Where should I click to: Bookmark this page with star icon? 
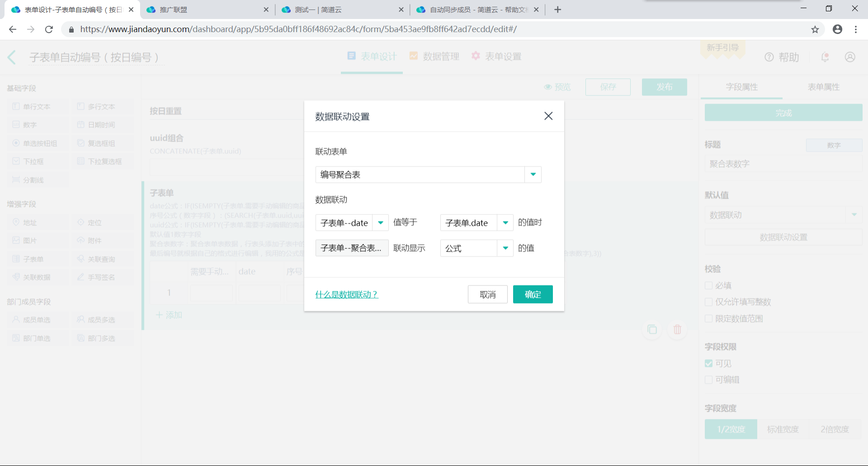point(815,29)
